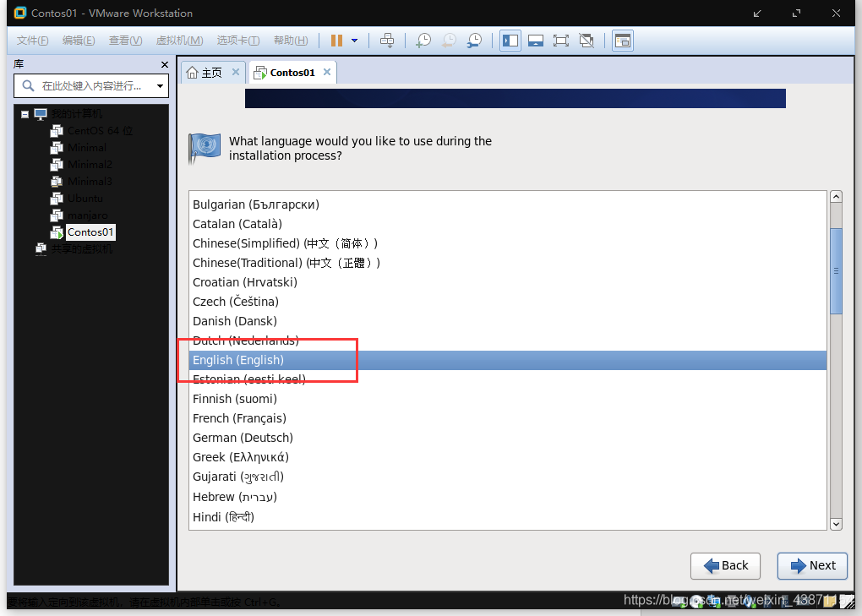Select English (English) language

point(507,361)
